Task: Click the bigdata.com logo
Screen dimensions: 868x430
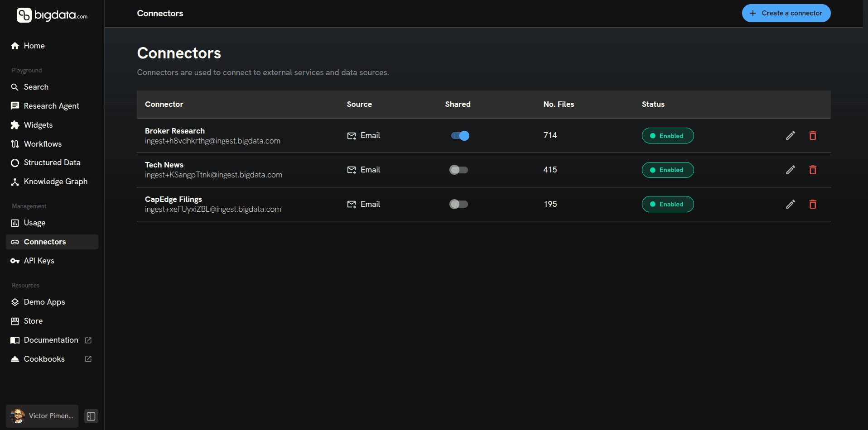Action: (x=52, y=15)
